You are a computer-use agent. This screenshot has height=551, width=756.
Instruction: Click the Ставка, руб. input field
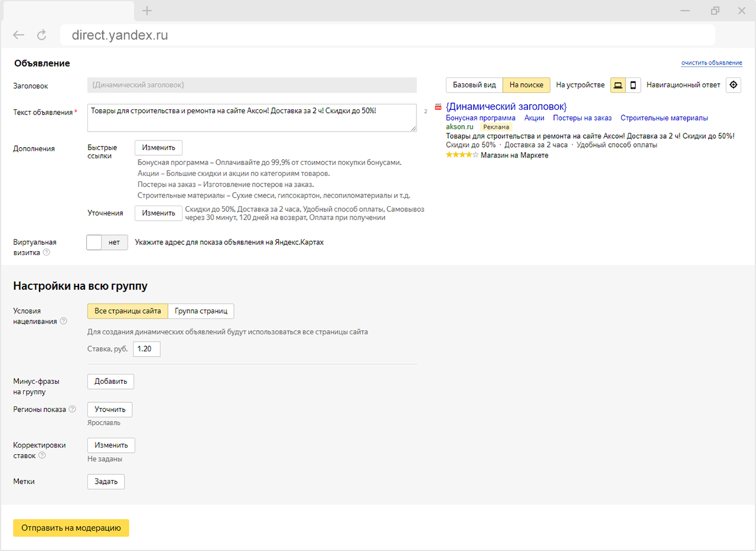(x=146, y=349)
